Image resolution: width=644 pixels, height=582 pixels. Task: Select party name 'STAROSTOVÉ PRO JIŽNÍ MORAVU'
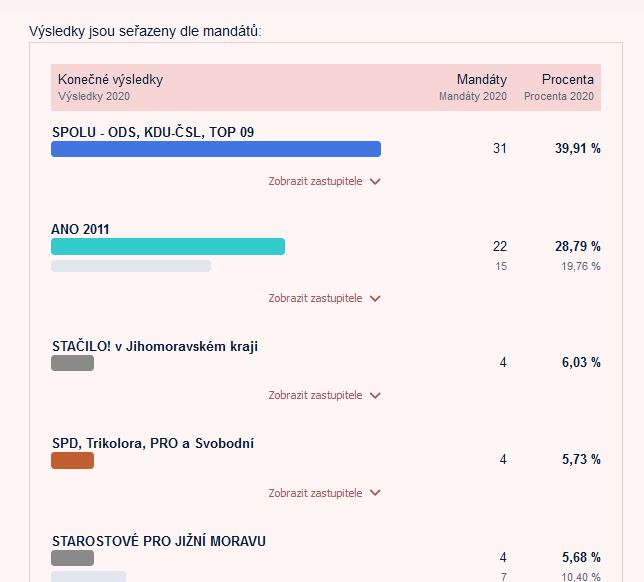pos(159,541)
